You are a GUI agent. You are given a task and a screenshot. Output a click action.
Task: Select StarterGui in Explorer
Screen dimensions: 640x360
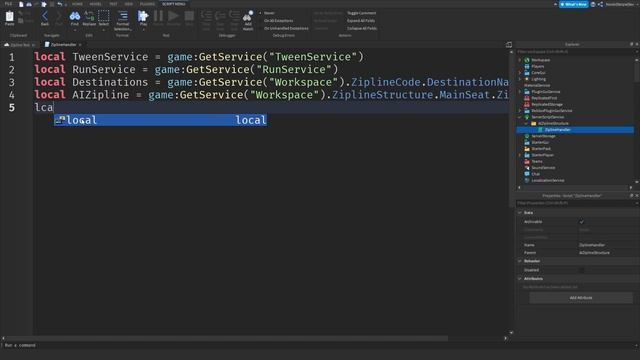pyautogui.click(x=540, y=142)
